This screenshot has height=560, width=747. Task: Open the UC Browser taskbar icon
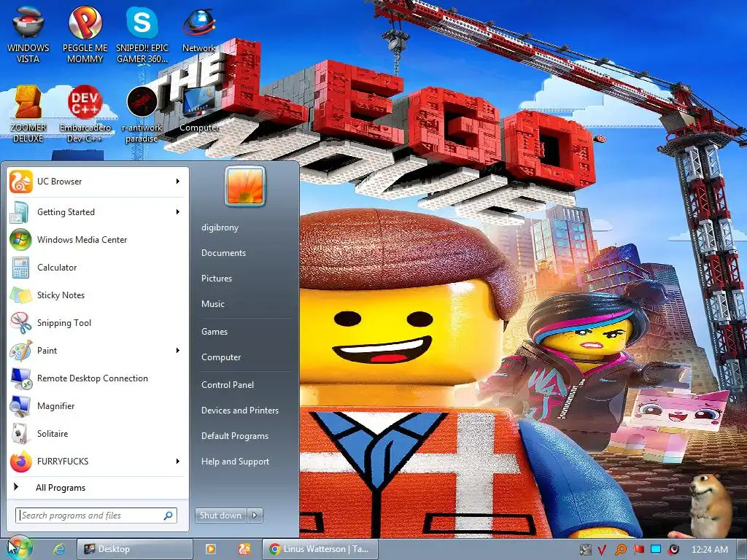pyautogui.click(x=244, y=549)
